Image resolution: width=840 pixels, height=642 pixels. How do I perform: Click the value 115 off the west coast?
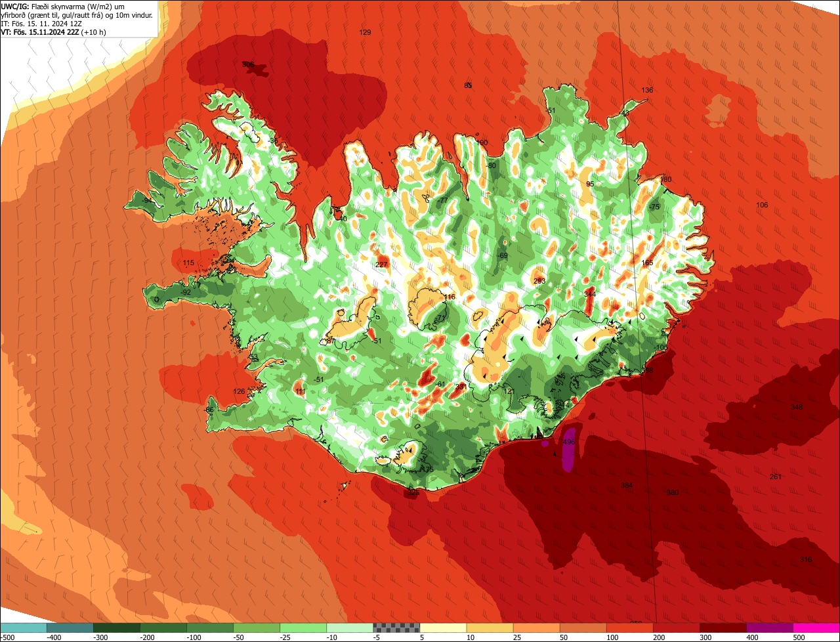(x=188, y=263)
